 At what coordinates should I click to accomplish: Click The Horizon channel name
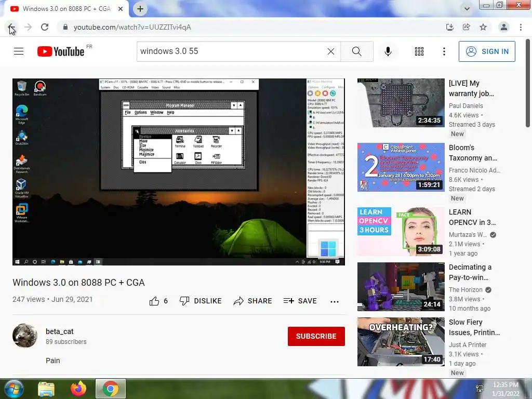pos(465,290)
